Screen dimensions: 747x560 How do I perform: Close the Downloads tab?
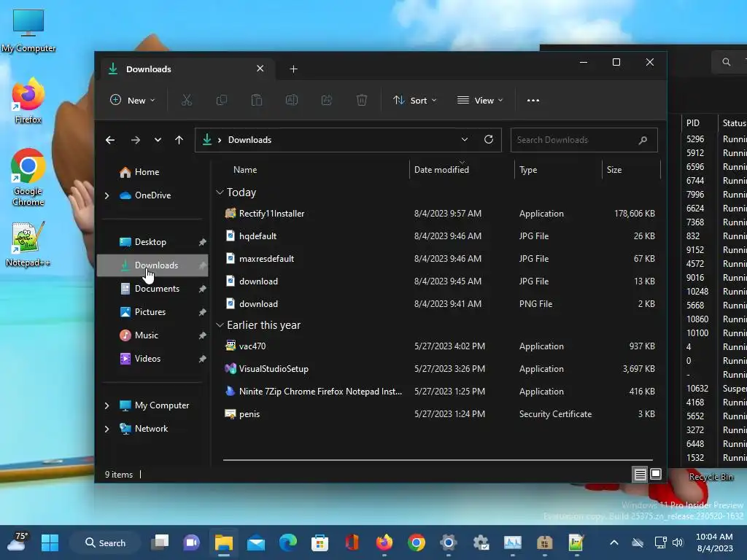260,69
